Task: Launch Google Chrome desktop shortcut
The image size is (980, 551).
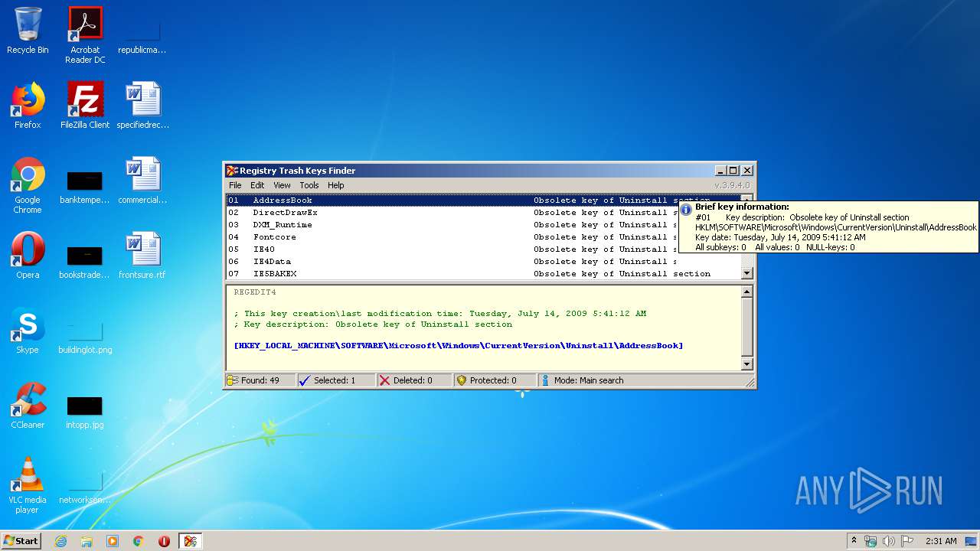Action: point(28,185)
